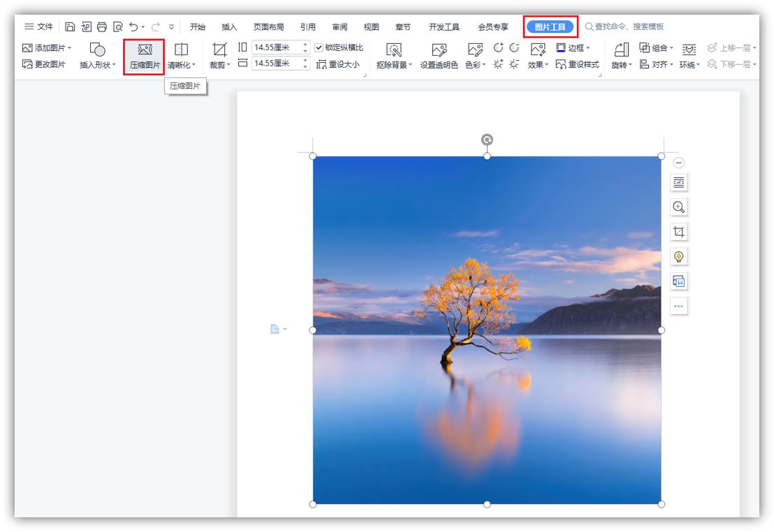Switch to the 视图 tab
The image size is (774, 532).
pos(371,27)
